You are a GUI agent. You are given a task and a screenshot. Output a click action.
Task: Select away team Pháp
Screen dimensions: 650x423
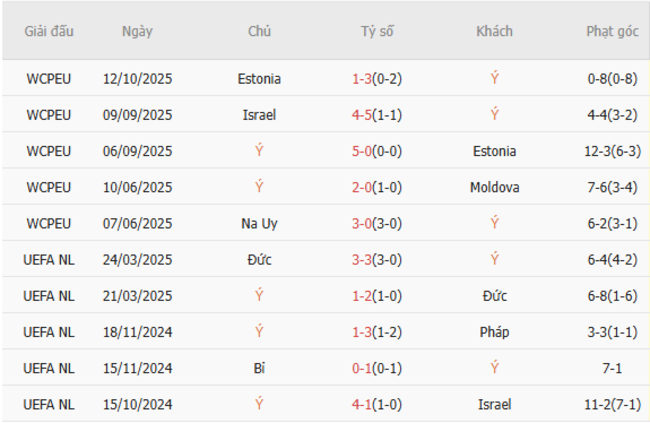pyautogui.click(x=494, y=331)
